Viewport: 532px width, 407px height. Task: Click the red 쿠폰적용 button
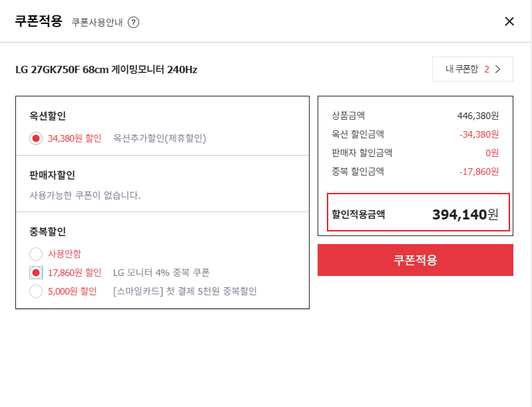pos(415,260)
